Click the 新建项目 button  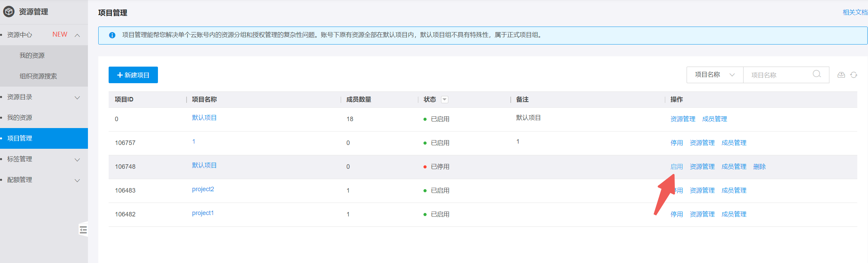point(133,75)
